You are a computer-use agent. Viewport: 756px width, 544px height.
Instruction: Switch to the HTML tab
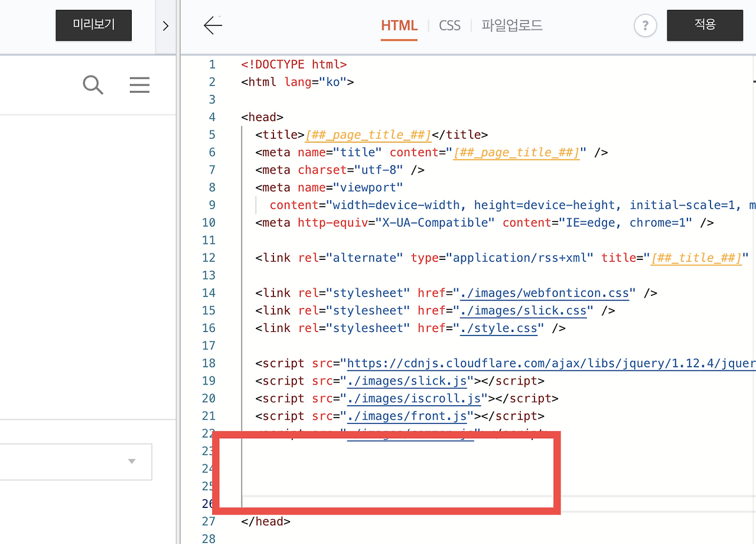[399, 25]
